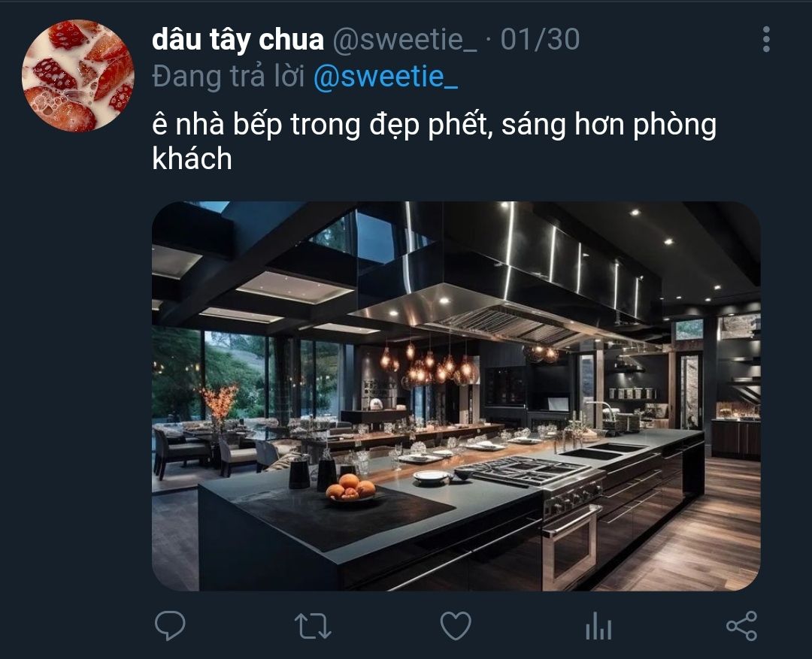Open the strawberry profile picture
Screen dimensions: 812x659
[x=78, y=76]
